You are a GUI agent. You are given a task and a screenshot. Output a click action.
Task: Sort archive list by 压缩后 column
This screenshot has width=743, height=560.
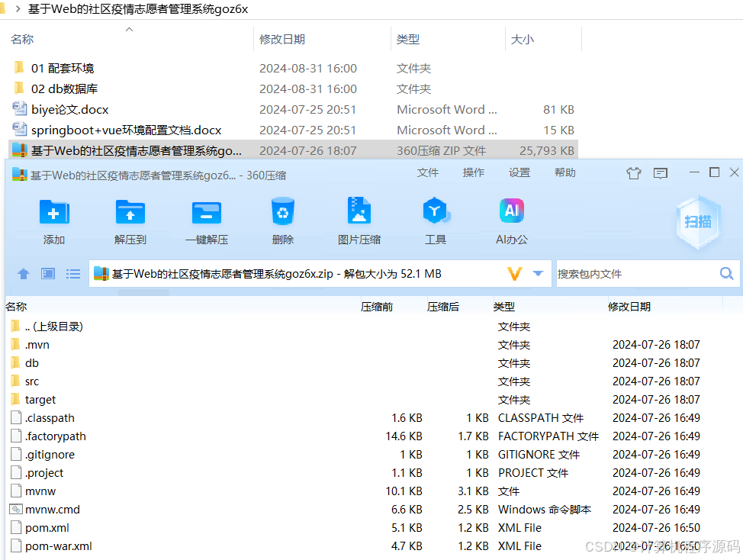443,307
